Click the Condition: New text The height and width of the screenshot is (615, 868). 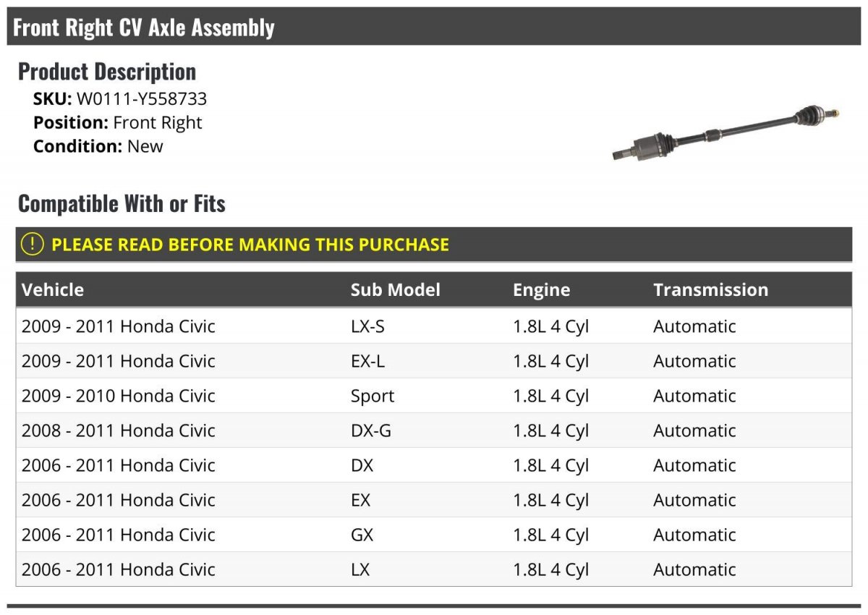(98, 146)
